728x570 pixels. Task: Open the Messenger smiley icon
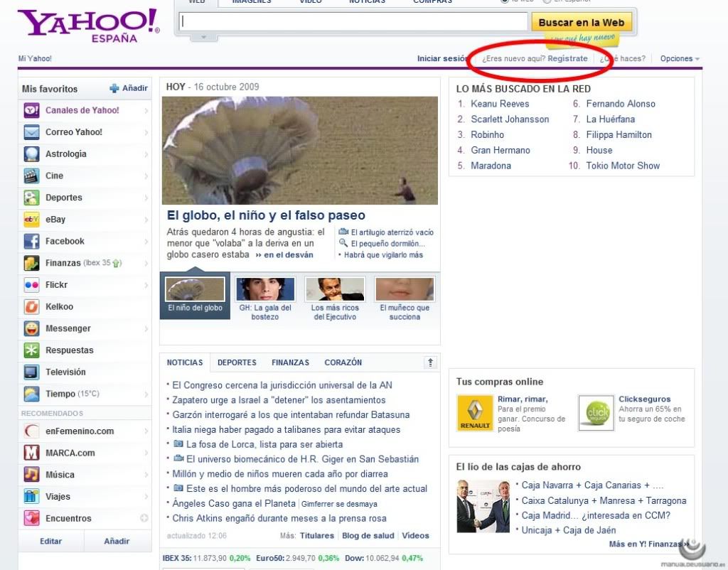(x=31, y=328)
